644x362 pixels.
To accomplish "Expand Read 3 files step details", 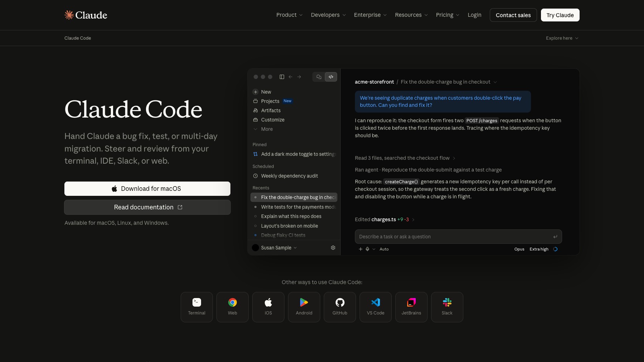I will coord(405,158).
